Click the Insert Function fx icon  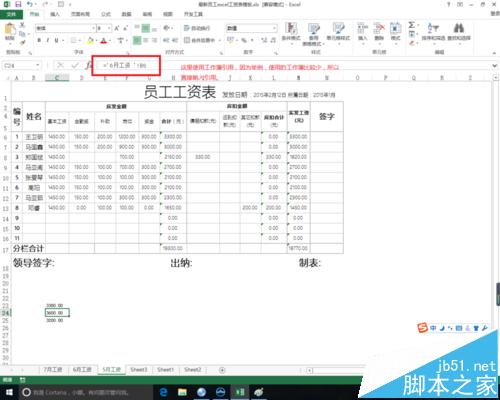click(x=88, y=65)
